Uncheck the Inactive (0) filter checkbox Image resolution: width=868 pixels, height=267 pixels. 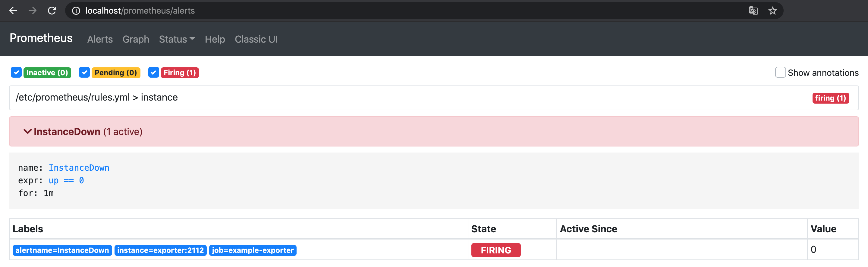point(16,72)
